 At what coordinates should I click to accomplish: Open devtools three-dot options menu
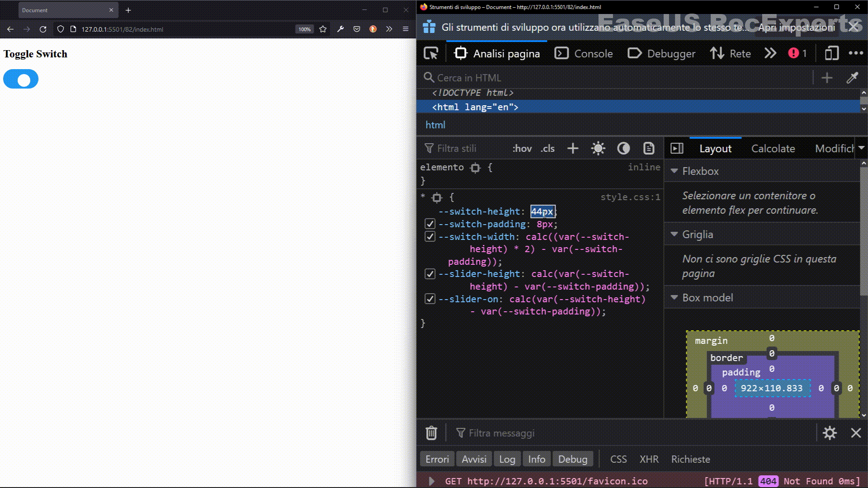[856, 53]
